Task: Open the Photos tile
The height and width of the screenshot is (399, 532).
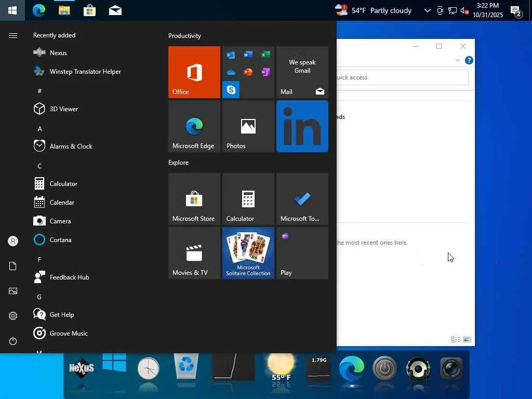Action: point(248,126)
